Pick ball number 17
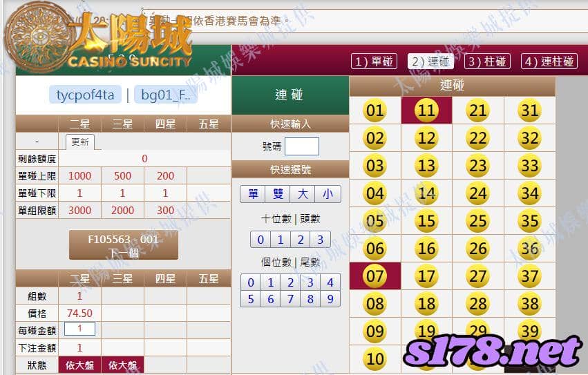The image size is (588, 375). 426,276
